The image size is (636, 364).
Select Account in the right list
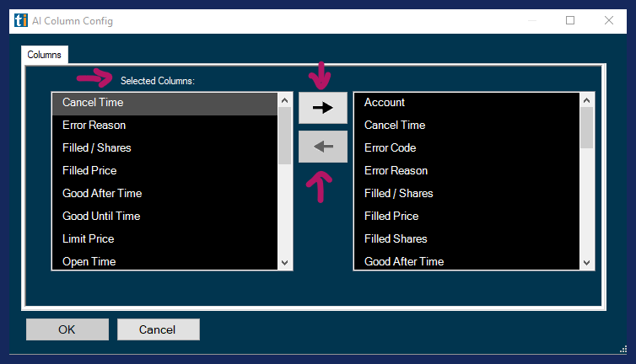pos(385,102)
